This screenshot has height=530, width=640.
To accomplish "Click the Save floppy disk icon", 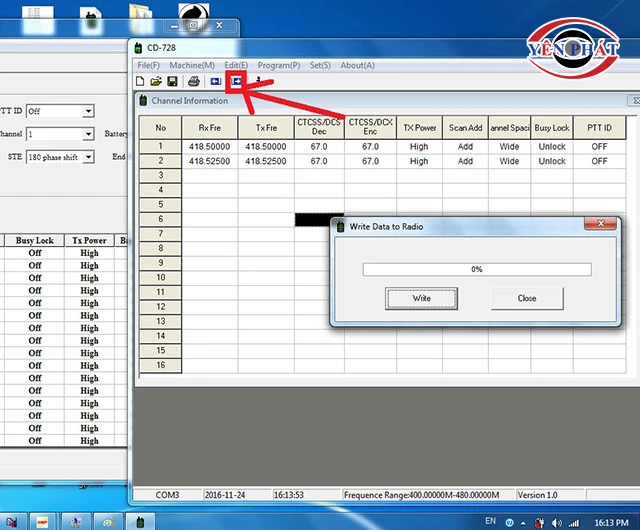I will (172, 81).
